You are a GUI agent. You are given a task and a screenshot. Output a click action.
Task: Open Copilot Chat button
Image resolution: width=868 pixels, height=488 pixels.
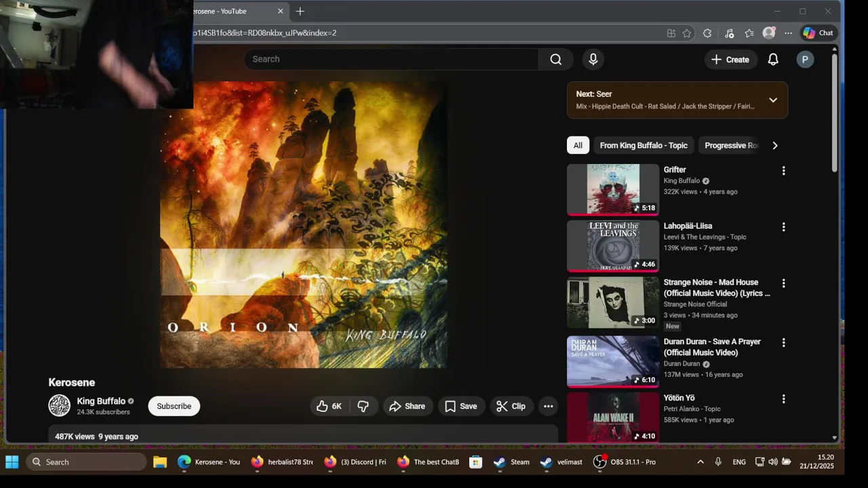pos(818,33)
